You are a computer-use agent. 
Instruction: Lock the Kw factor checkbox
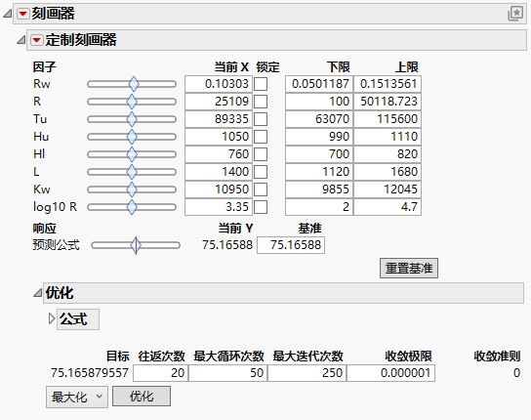261,189
